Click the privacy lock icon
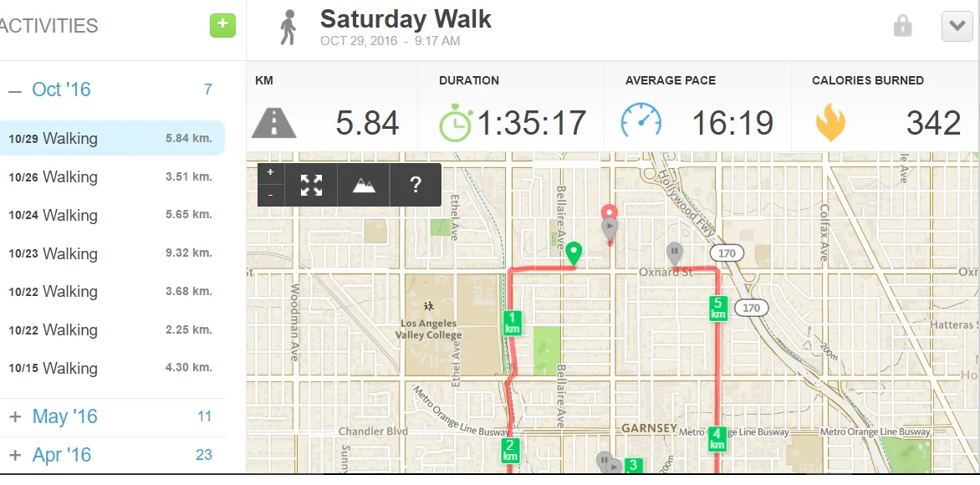 (x=902, y=27)
